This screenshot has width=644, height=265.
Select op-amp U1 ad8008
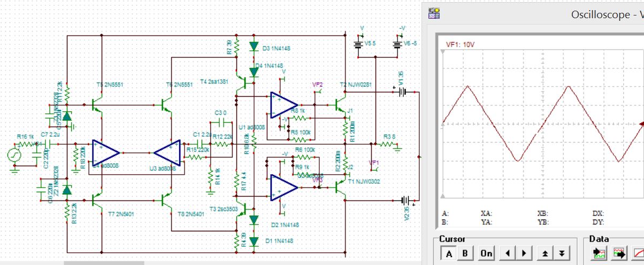click(x=283, y=104)
